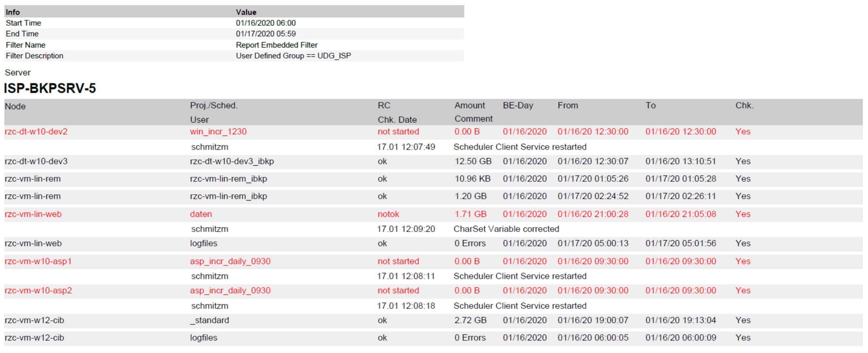Open the rzc-vm-w10-asp2 node entry
The height and width of the screenshot is (353, 868).
click(x=38, y=291)
